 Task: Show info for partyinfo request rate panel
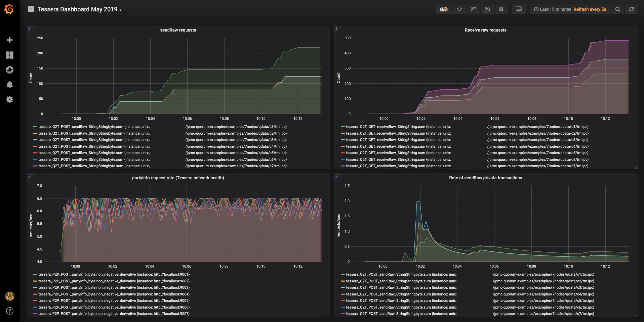[29, 176]
